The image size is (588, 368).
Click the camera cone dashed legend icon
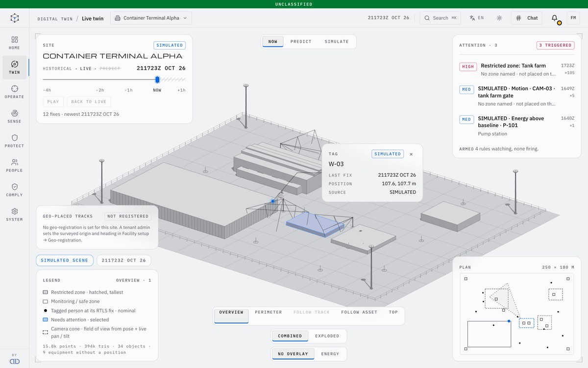tap(45, 332)
